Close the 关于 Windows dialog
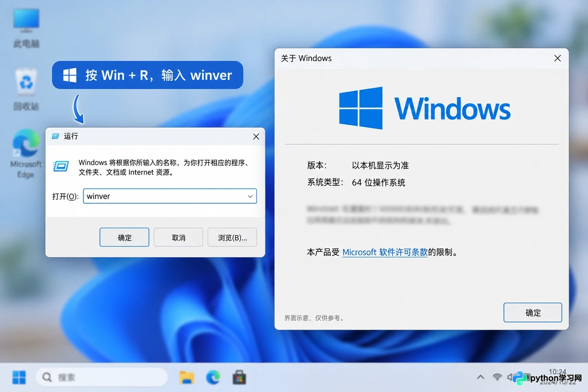The width and height of the screenshot is (588, 392). click(x=557, y=58)
